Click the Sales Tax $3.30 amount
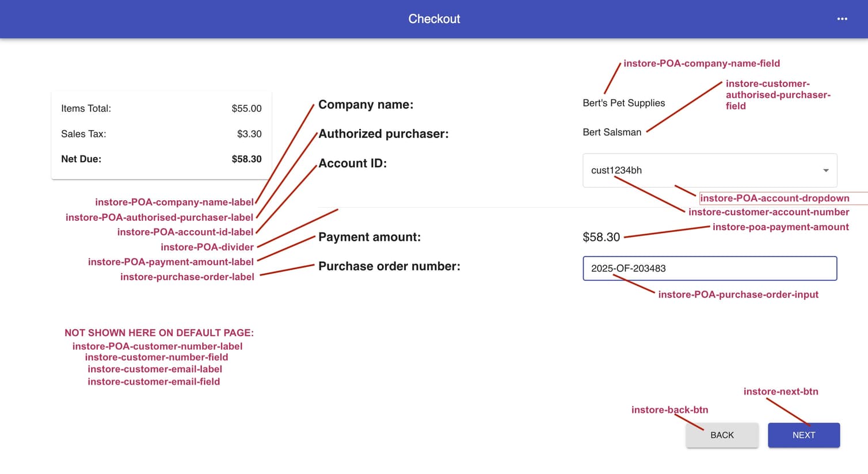The image size is (868, 474). pyautogui.click(x=249, y=134)
